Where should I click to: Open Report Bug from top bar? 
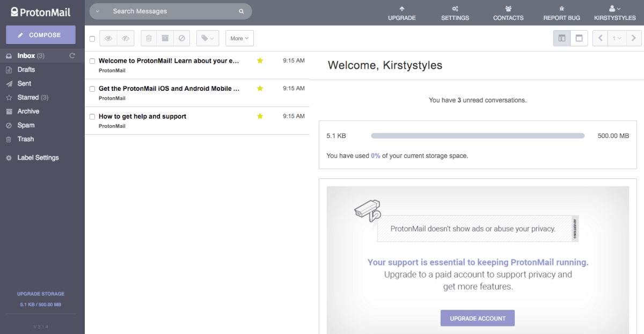tap(561, 13)
